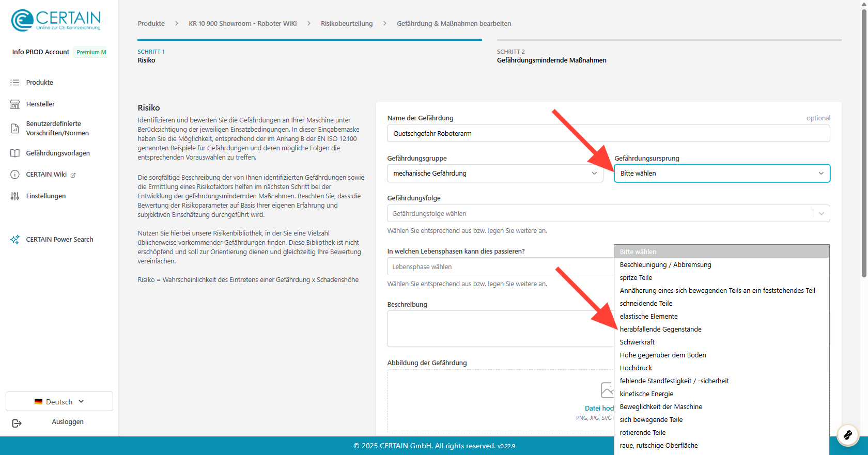Click the Name der Gefährdung input
This screenshot has width=868, height=455.
(609, 133)
